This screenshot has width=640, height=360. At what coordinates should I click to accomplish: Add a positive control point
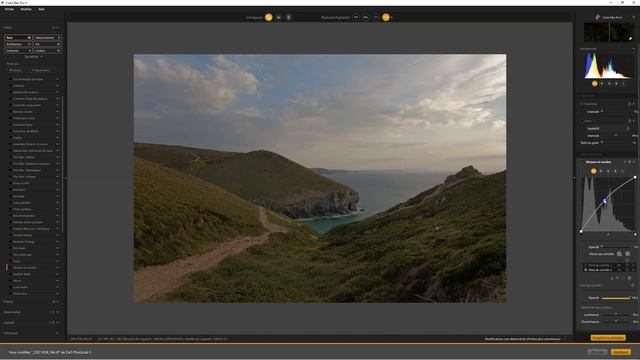pos(619,254)
